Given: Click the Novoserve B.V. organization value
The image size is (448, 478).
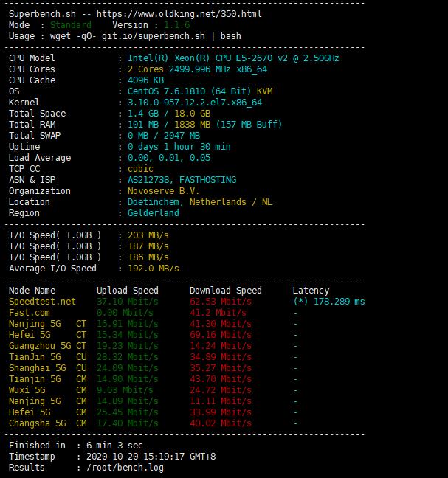Looking at the screenshot, I should pyautogui.click(x=163, y=191).
